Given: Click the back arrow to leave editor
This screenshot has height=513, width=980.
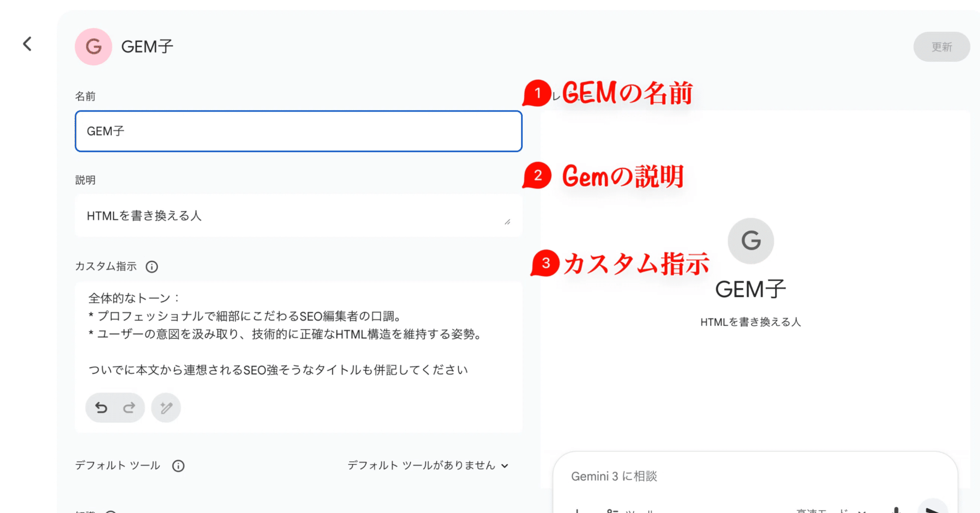Looking at the screenshot, I should coord(27,44).
